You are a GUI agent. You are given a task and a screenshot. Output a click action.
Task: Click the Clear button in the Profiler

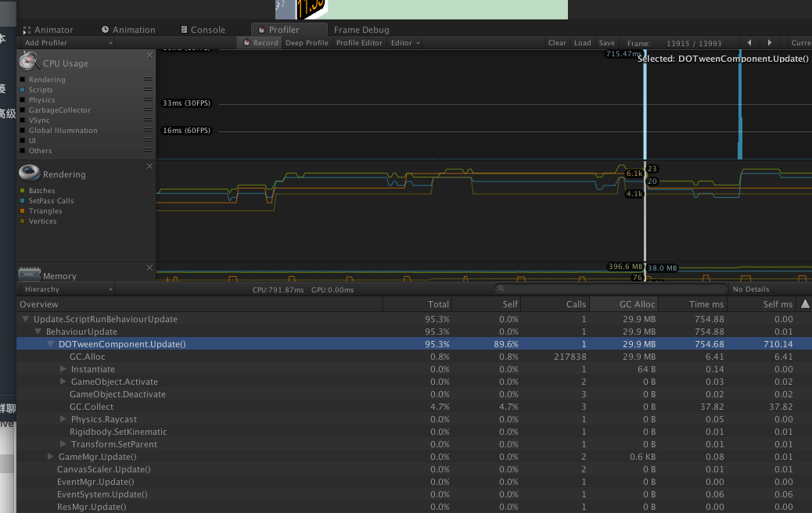click(557, 43)
